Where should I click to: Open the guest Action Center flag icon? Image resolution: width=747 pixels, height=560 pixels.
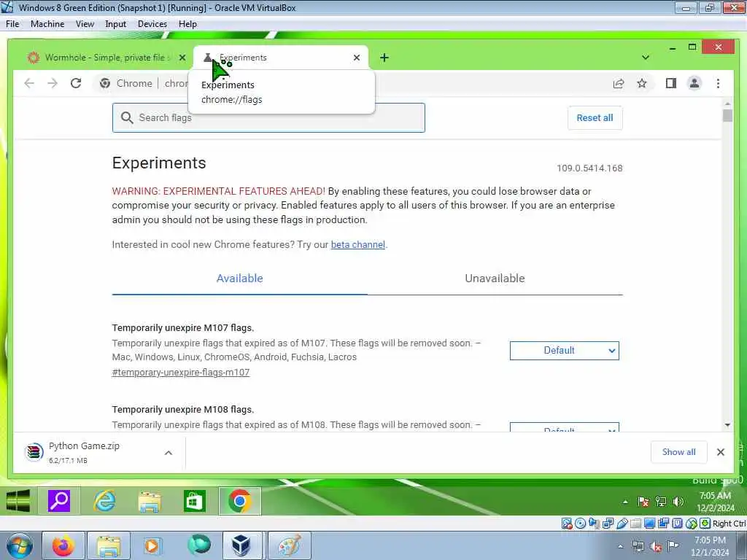[x=643, y=502]
